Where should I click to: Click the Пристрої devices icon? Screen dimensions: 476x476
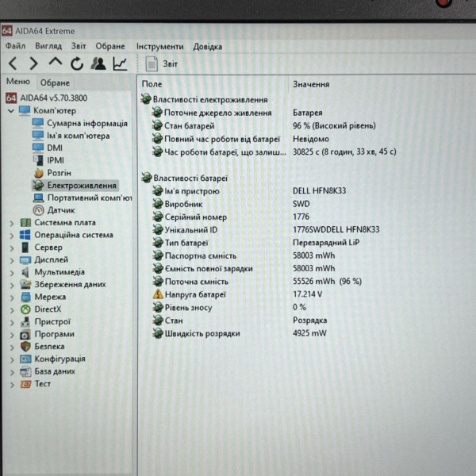coord(25,322)
